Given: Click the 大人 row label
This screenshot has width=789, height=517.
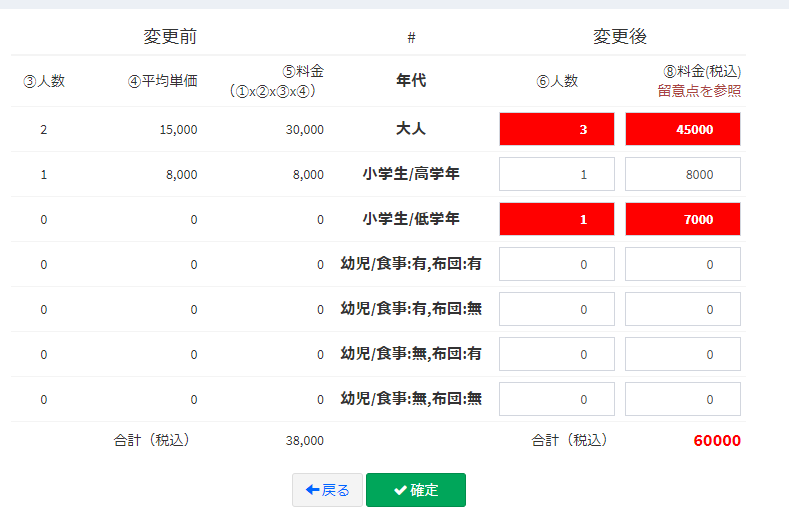Looking at the screenshot, I should tap(411, 129).
